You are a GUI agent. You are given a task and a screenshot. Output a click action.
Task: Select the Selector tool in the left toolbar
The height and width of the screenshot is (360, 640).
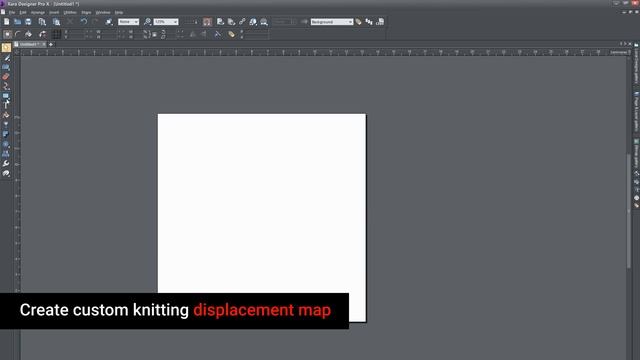pyautogui.click(x=6, y=48)
